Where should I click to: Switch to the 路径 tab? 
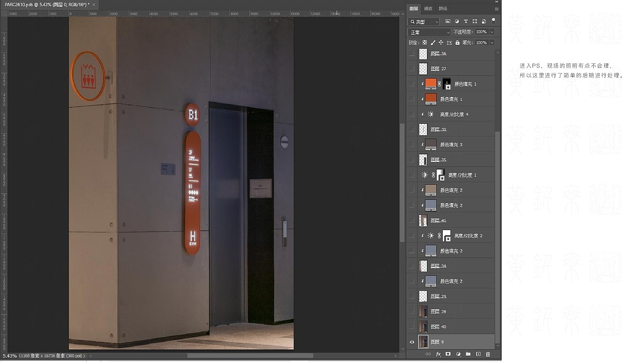(x=443, y=9)
